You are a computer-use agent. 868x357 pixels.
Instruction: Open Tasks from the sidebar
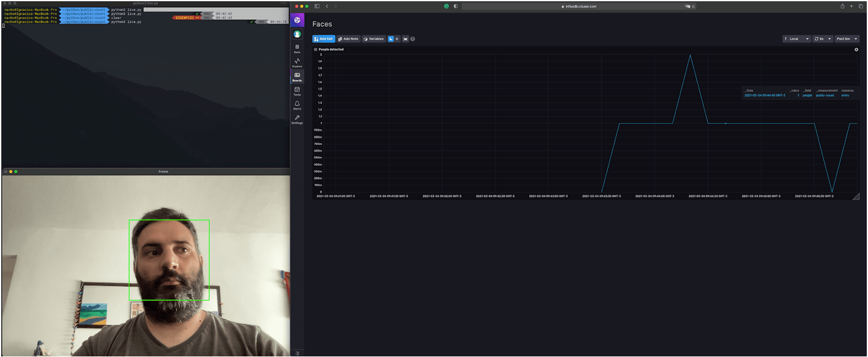point(297,92)
